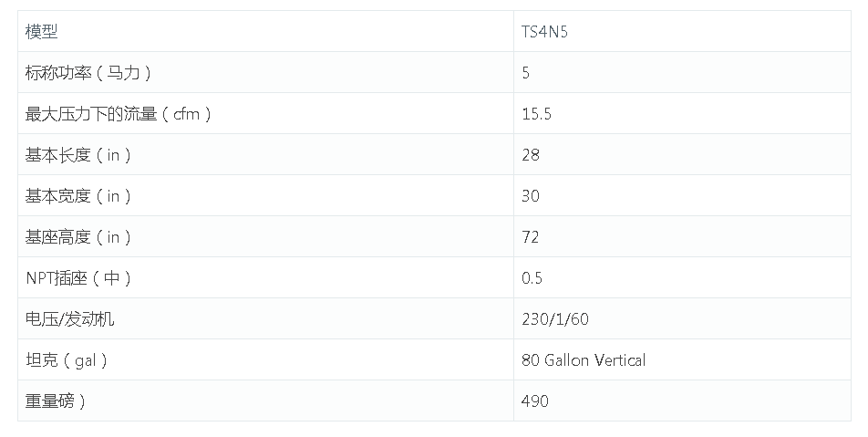Viewport: 868px width, 437px height.
Task: Select the base width value 30
Action: pos(531,195)
